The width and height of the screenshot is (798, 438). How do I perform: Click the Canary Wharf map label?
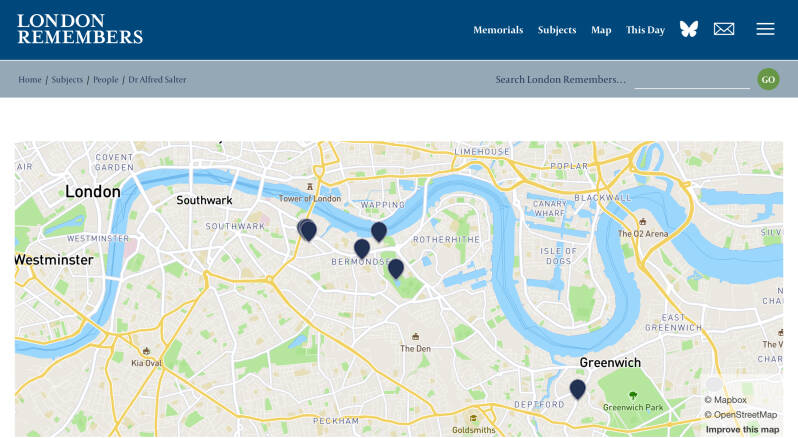click(x=550, y=208)
